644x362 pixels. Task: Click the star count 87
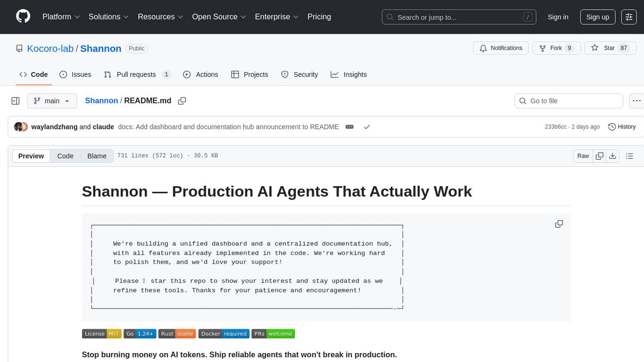click(x=624, y=48)
